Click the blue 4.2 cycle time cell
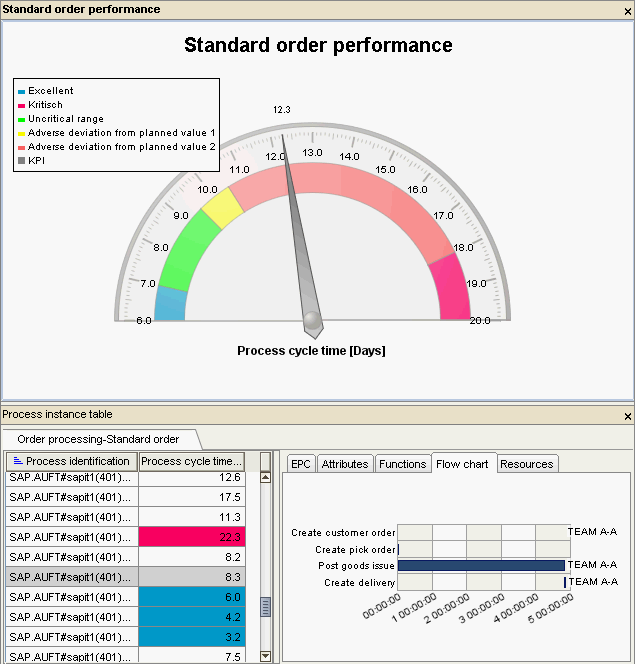 [x=192, y=617]
